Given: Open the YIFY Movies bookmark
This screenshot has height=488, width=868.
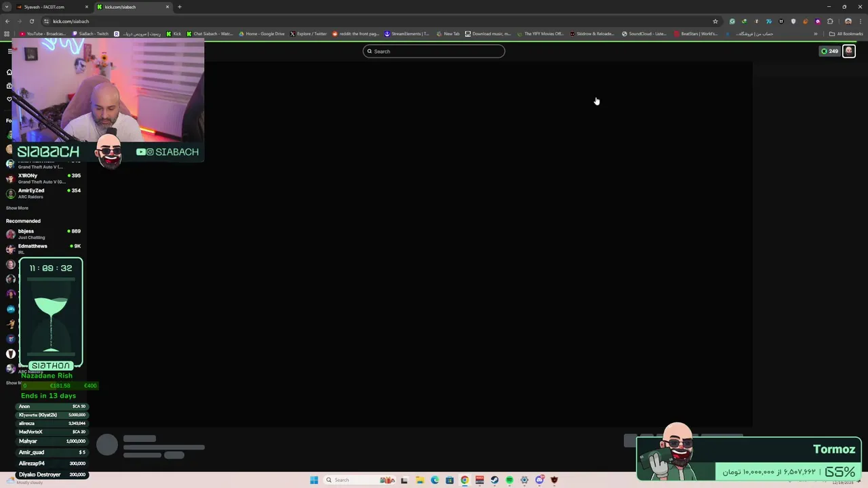Looking at the screenshot, I should (540, 33).
